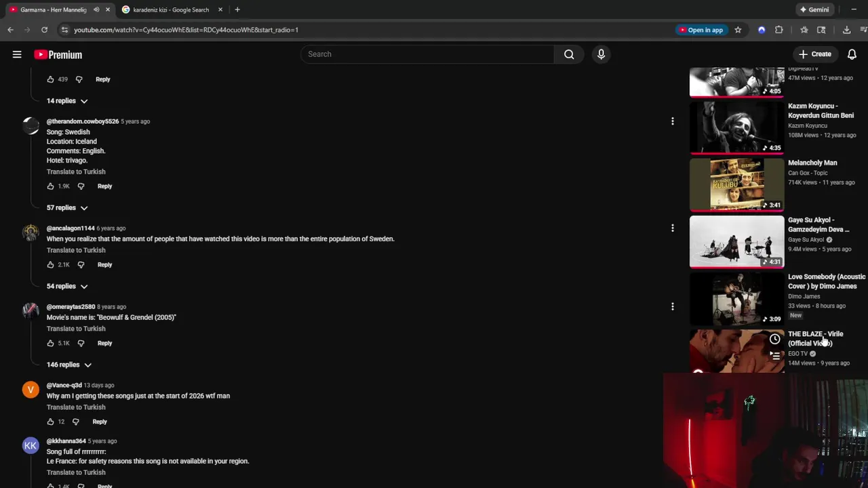This screenshot has height=488, width=868.
Task: Open the Gaye Su Akyol video thumbnail
Action: [x=736, y=241]
